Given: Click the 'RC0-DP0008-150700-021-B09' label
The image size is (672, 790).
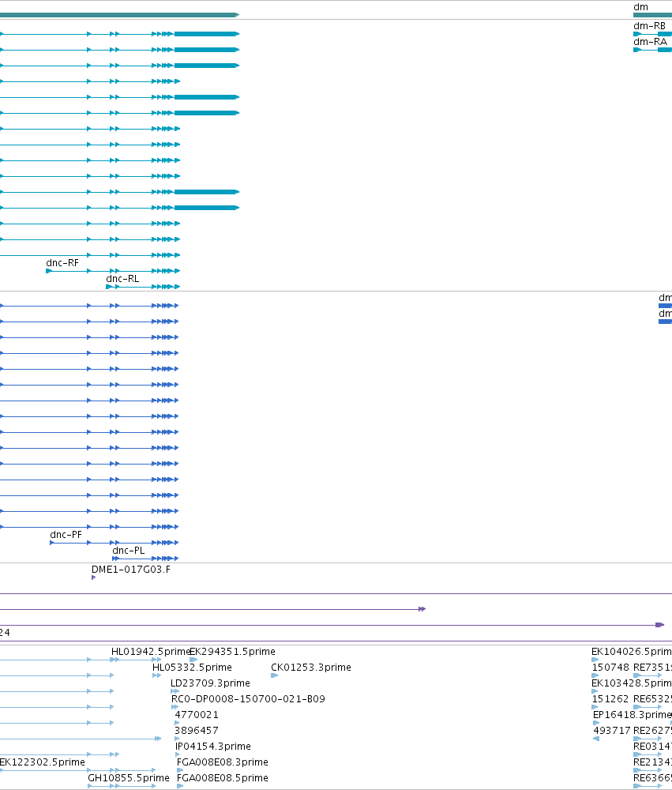Looking at the screenshot, I should pos(248,699).
